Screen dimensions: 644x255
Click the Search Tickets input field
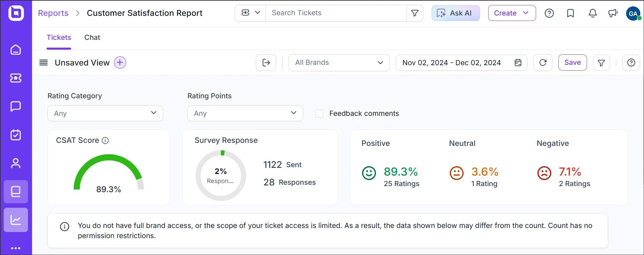pos(336,13)
